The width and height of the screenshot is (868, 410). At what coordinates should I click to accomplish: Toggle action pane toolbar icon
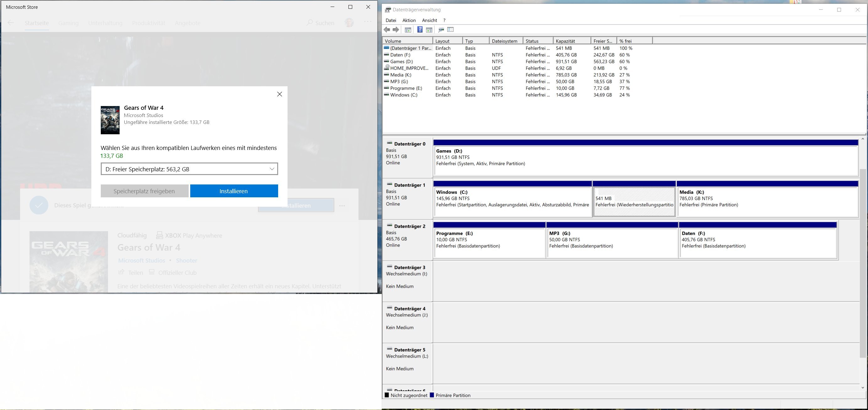click(429, 29)
